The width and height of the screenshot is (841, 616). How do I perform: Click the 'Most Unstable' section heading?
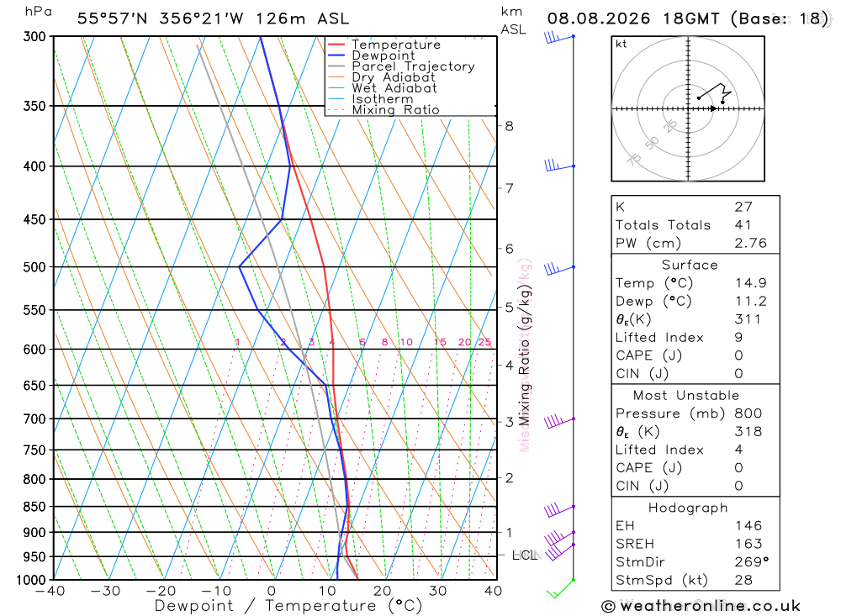686,396
